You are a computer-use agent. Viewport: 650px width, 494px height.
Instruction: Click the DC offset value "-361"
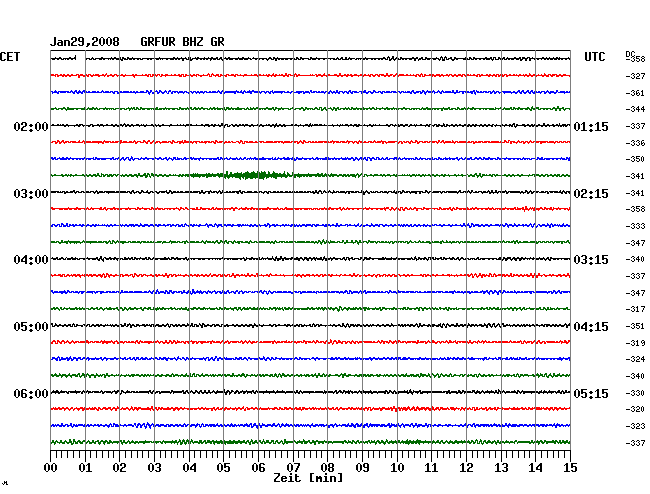(635, 93)
